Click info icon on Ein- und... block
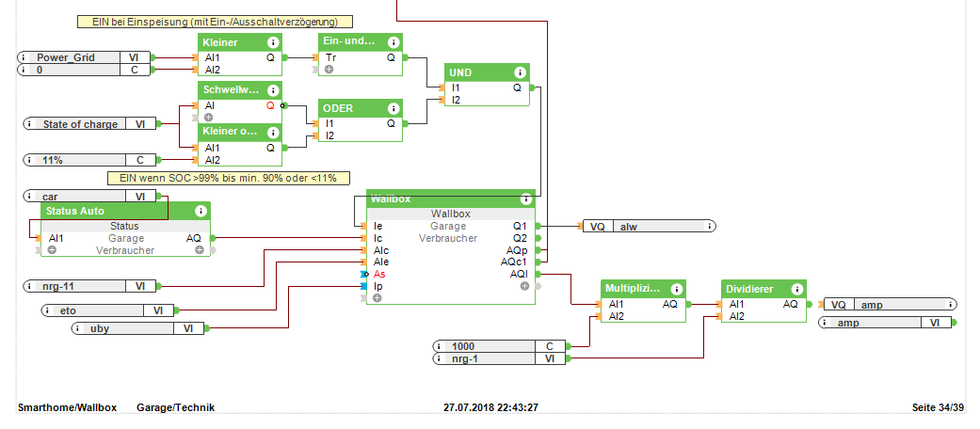The image size is (980, 429). click(x=394, y=42)
